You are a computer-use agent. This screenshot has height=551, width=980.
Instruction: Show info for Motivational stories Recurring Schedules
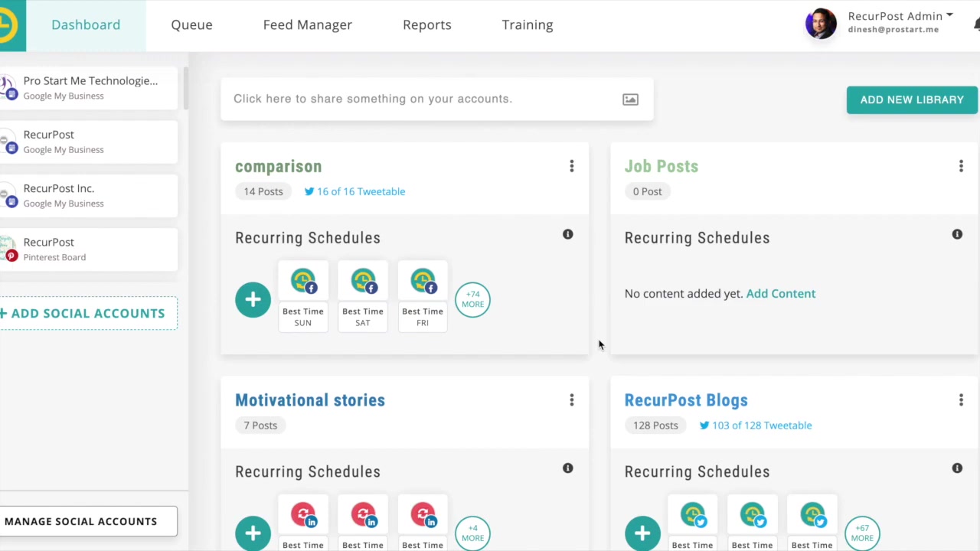[x=568, y=468]
